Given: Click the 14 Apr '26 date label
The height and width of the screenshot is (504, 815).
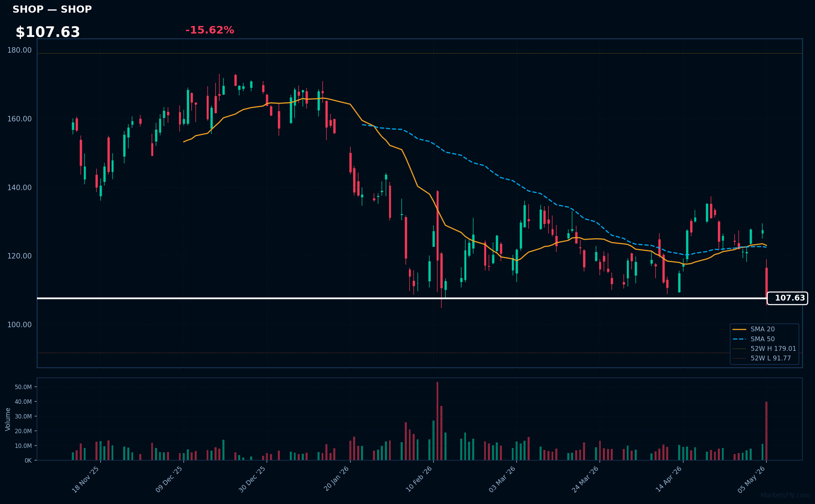Looking at the screenshot, I should [669, 479].
